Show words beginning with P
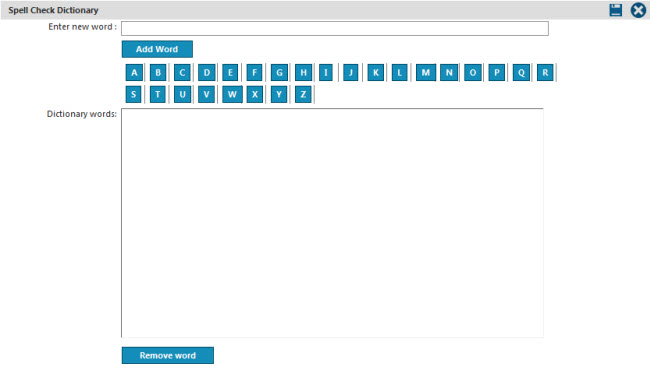The height and width of the screenshot is (377, 650). (497, 73)
